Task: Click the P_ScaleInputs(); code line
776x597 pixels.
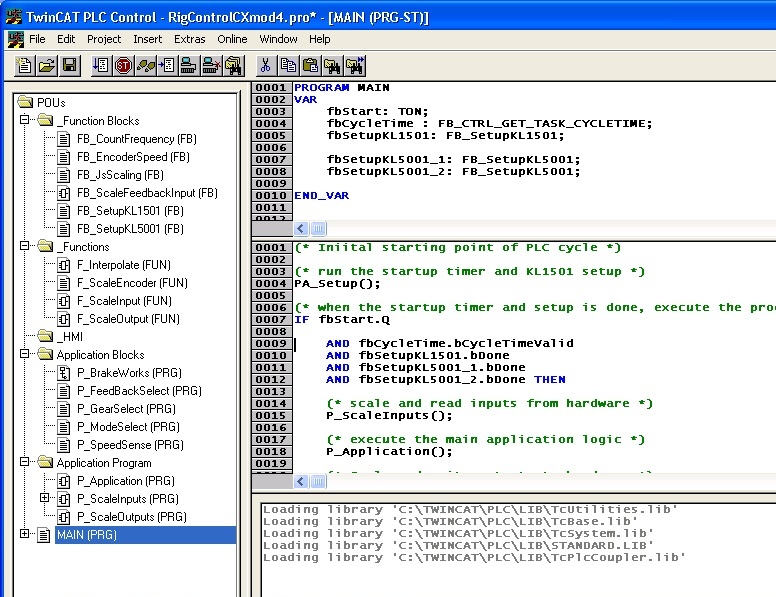Action: [x=389, y=415]
